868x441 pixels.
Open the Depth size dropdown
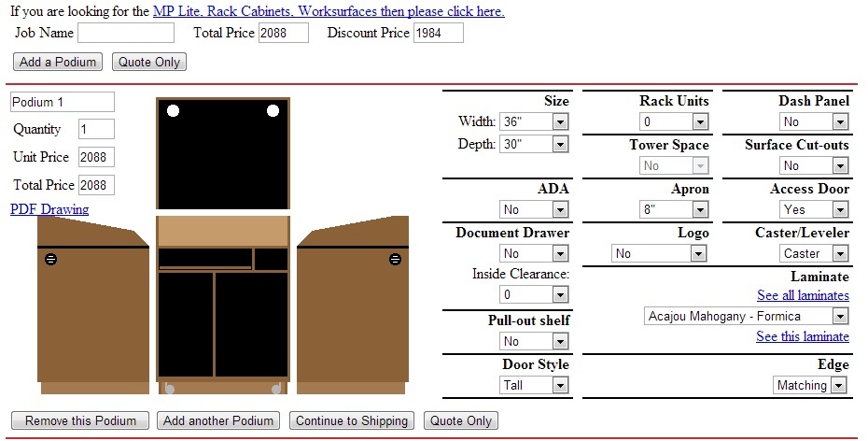[534, 144]
